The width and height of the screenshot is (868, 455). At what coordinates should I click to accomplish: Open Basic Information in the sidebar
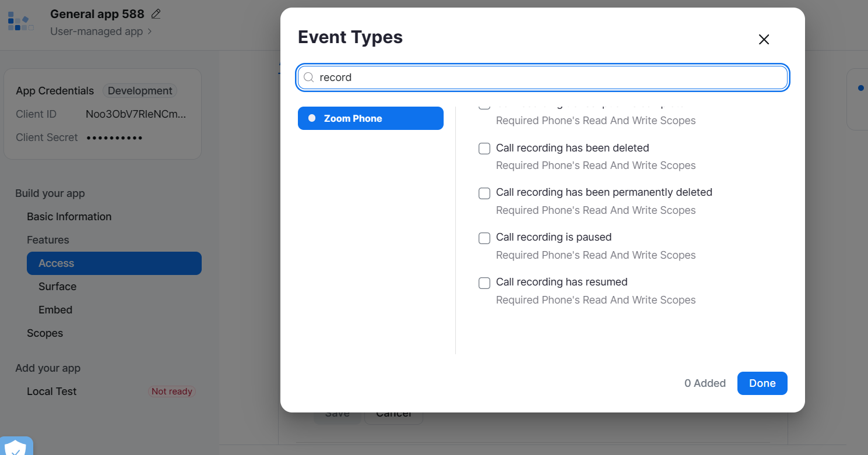[x=69, y=217]
